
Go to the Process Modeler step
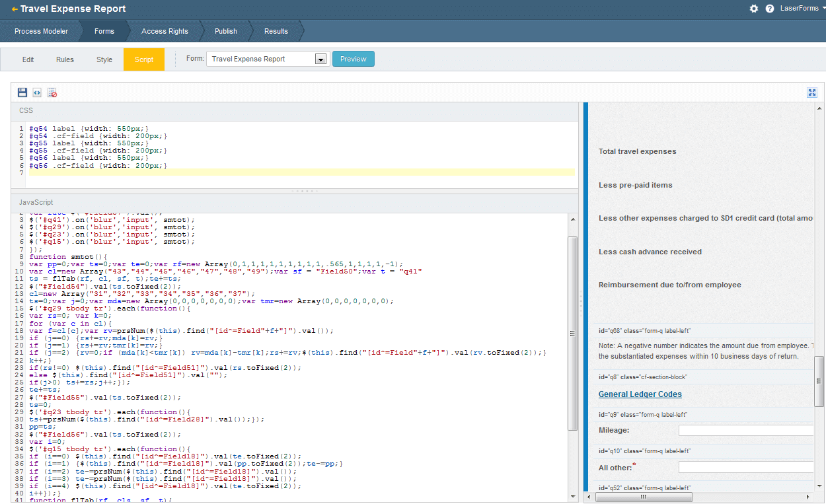point(41,31)
